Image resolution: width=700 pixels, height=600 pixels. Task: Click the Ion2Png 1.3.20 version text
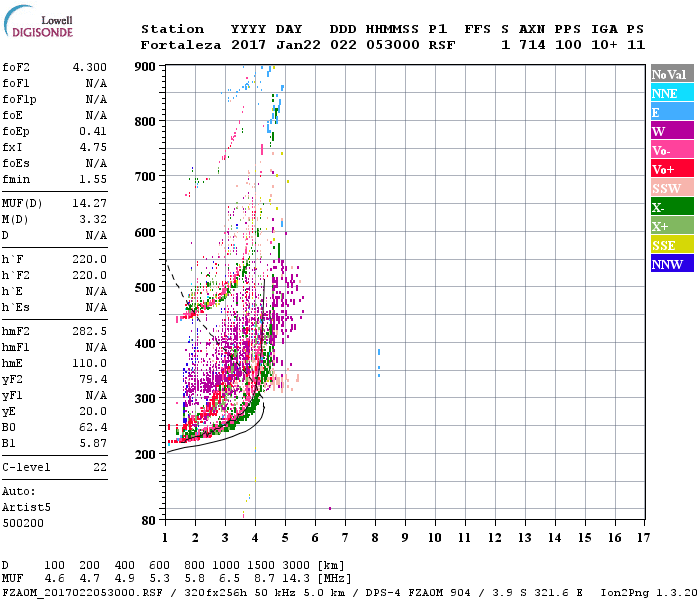(x=649, y=593)
